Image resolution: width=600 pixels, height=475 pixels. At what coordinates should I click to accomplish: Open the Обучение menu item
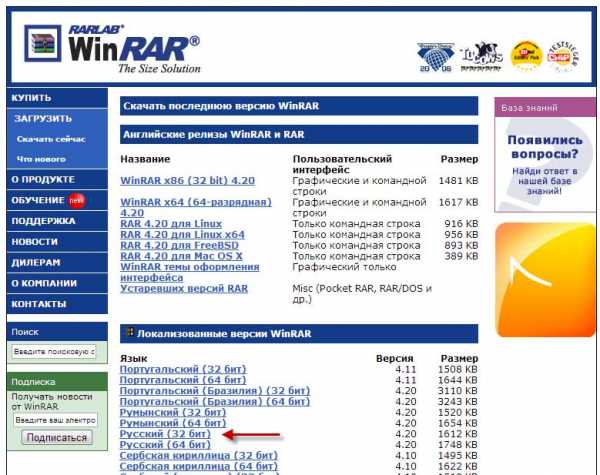[x=57, y=200]
